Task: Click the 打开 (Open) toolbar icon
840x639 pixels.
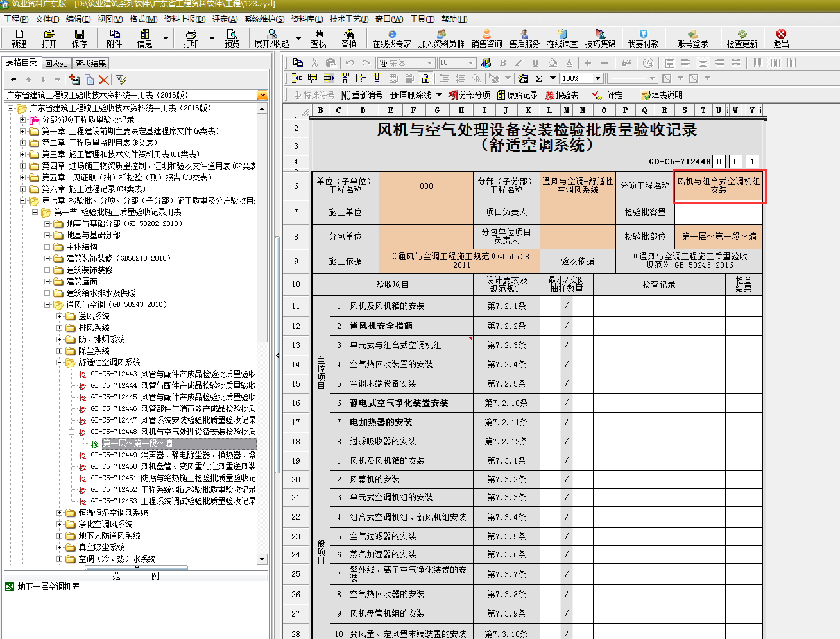Action: (49, 39)
